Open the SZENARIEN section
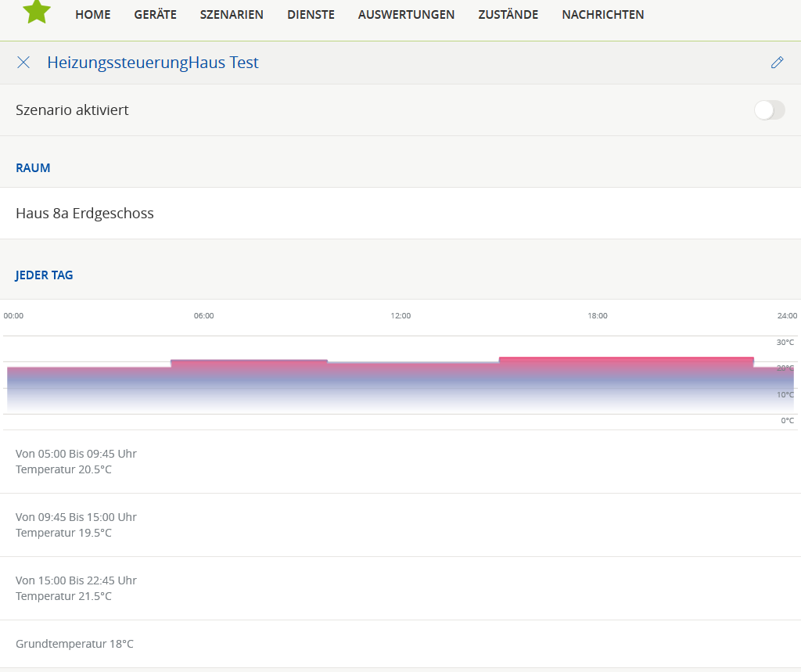The width and height of the screenshot is (801, 672). (232, 15)
